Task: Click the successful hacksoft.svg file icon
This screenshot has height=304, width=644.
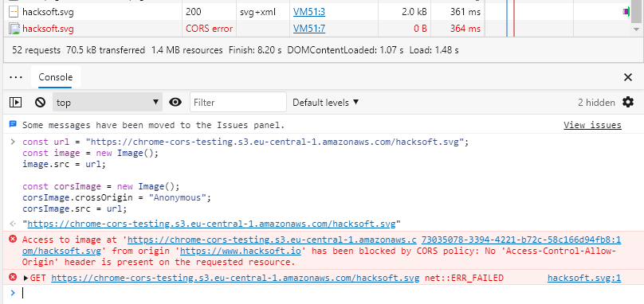Action: tap(15, 12)
